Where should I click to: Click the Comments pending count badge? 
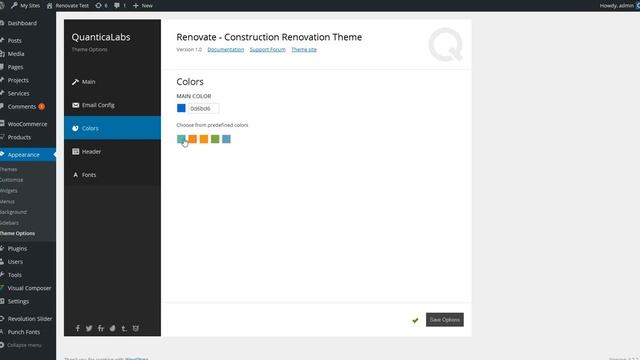[x=42, y=107]
